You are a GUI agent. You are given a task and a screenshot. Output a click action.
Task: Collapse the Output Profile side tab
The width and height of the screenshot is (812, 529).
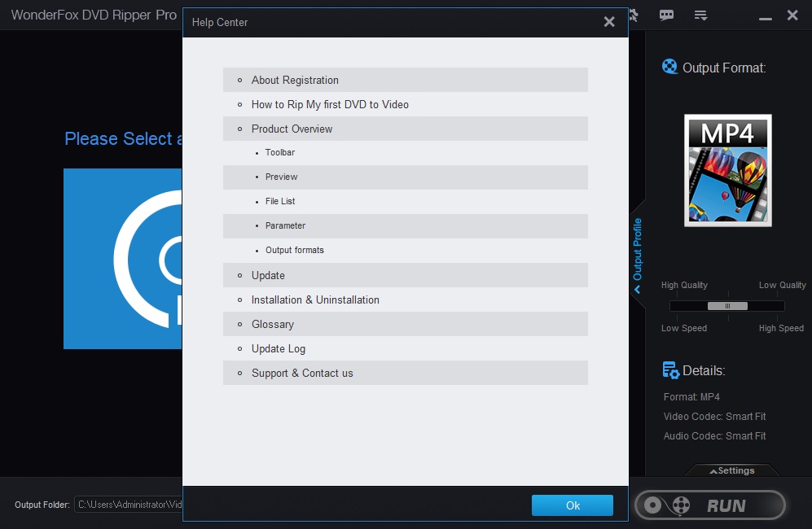[x=638, y=254]
